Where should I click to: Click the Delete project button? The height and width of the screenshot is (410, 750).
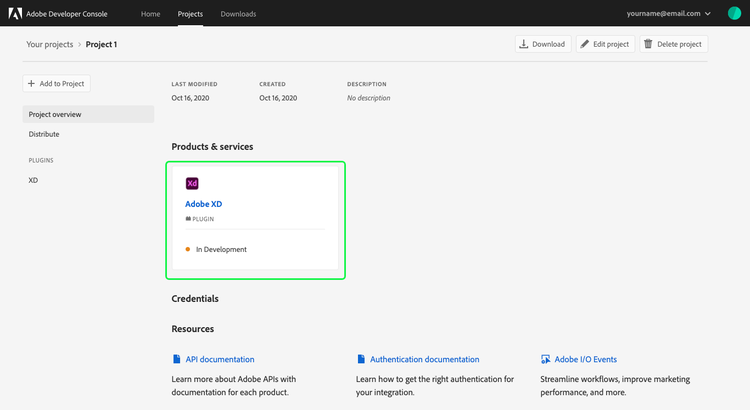point(673,44)
